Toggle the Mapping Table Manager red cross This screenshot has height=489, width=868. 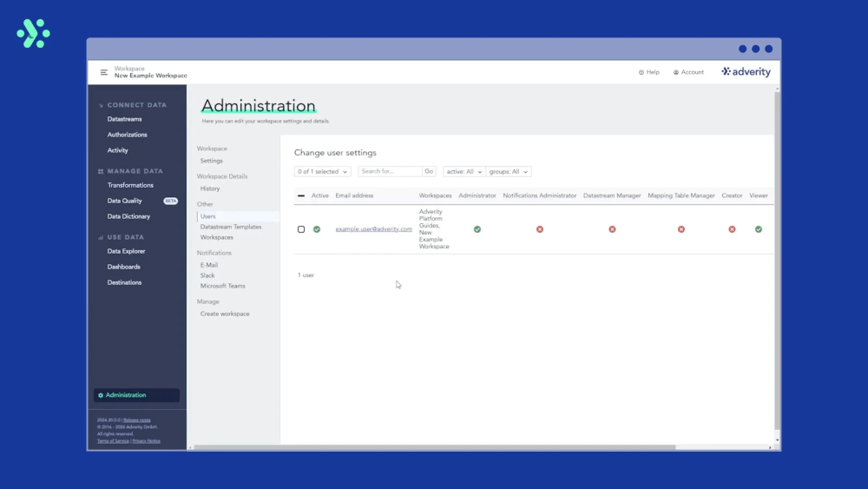[681, 229]
